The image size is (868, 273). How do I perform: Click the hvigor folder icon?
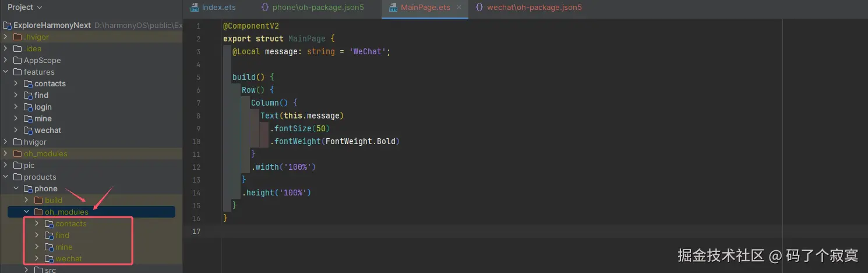pos(17,142)
